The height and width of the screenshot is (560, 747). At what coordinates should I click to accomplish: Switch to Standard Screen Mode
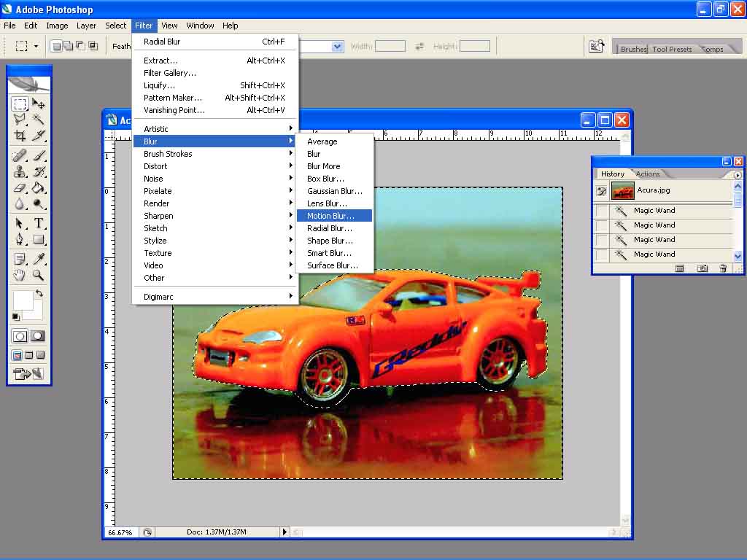click(18, 355)
